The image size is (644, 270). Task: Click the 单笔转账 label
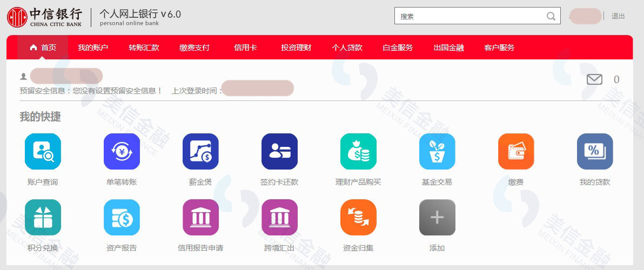[122, 182]
